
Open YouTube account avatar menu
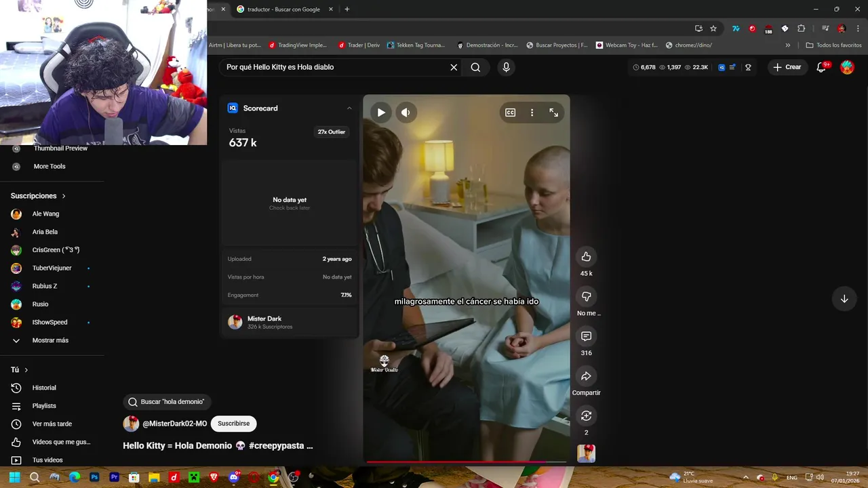pos(847,67)
